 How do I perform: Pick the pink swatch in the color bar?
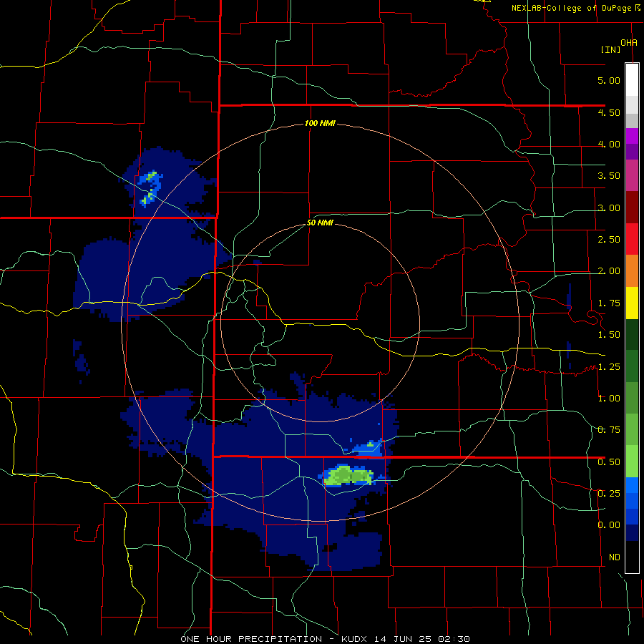pyautogui.click(x=632, y=175)
